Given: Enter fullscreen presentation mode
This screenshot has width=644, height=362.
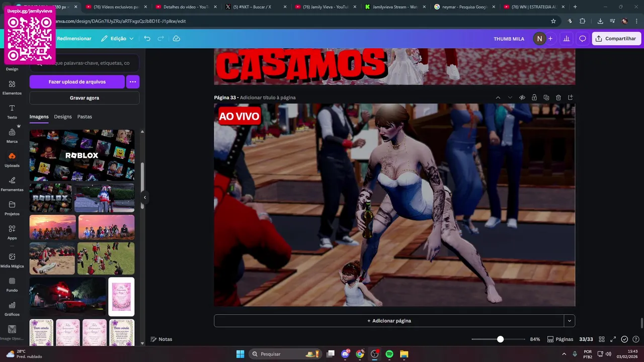Looking at the screenshot, I should point(613,339).
